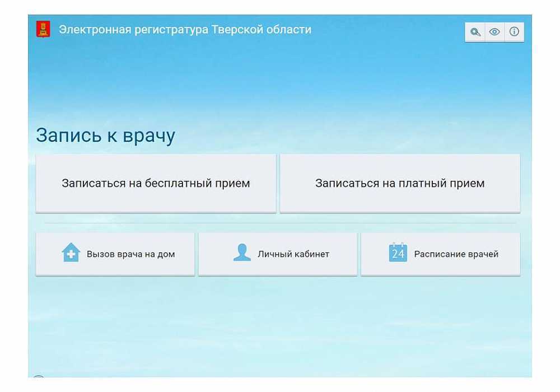This screenshot has width=560, height=392.
Task: Choose Записаться на бесплатный прием
Action: [156, 184]
